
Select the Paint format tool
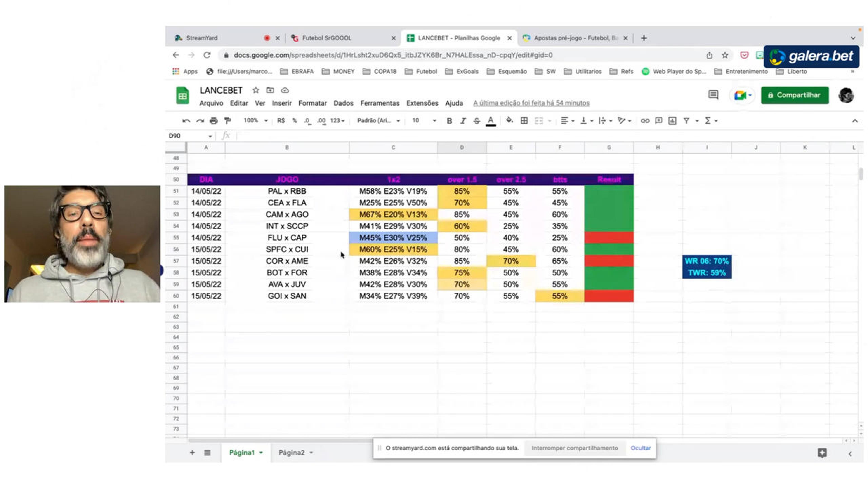point(228,121)
